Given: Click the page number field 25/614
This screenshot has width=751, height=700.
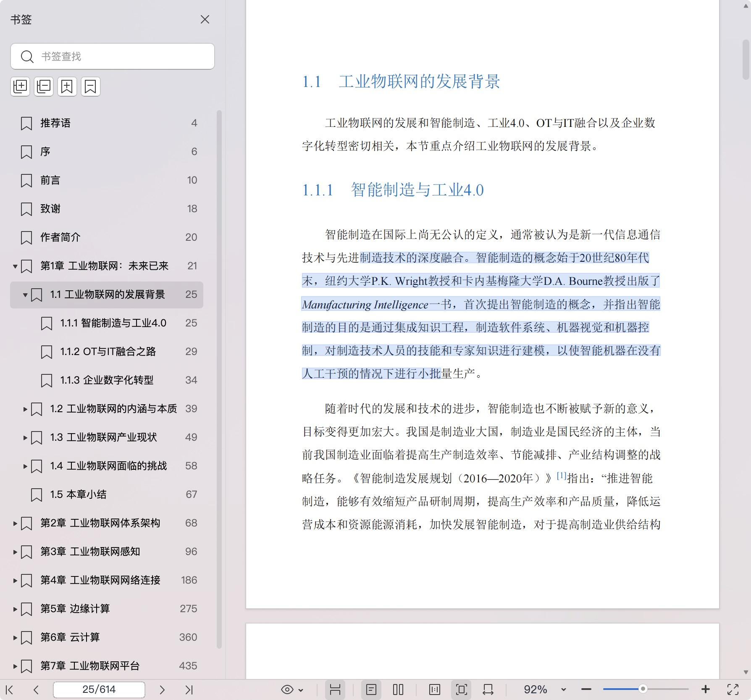Looking at the screenshot, I should click(99, 689).
